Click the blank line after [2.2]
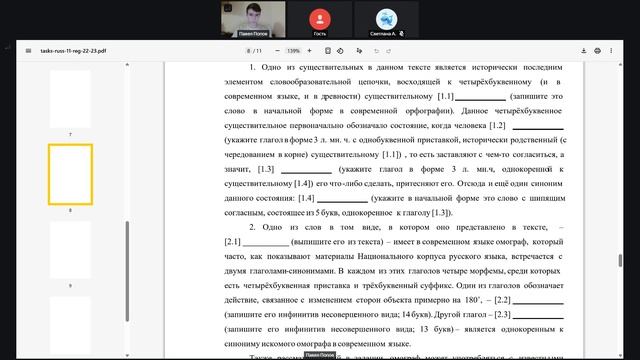 (x=538, y=302)
